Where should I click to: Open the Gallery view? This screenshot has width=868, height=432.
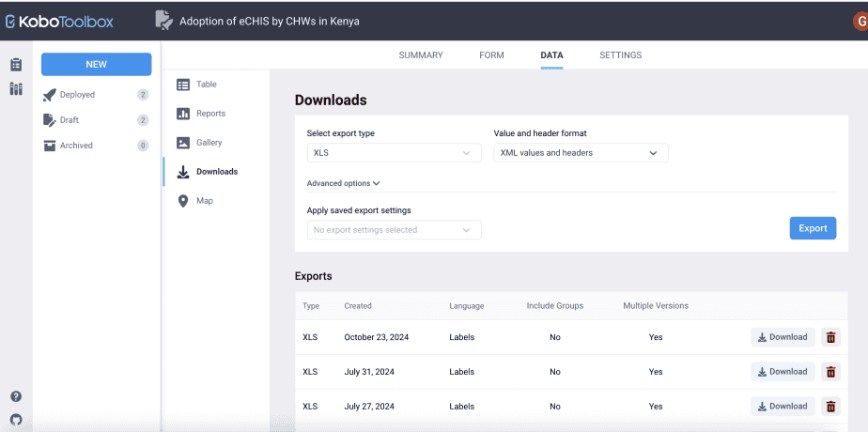[x=209, y=143]
